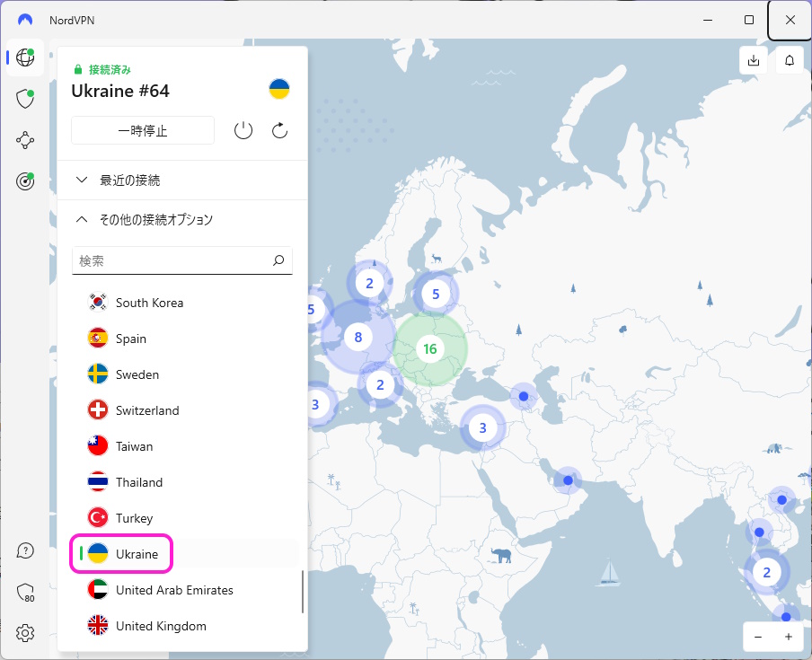The image size is (812, 660).
Task: Click the 8 server cluster on map
Action: point(357,337)
